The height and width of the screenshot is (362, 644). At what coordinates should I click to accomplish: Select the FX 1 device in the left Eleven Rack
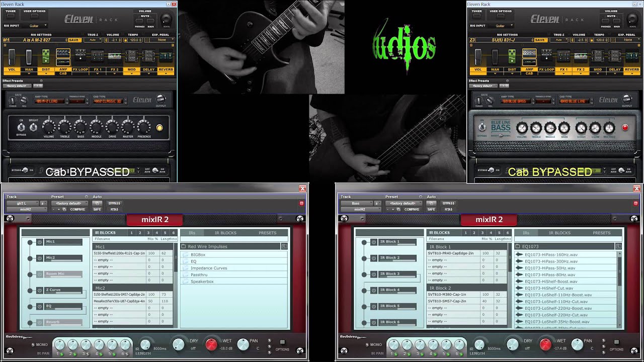click(x=98, y=56)
